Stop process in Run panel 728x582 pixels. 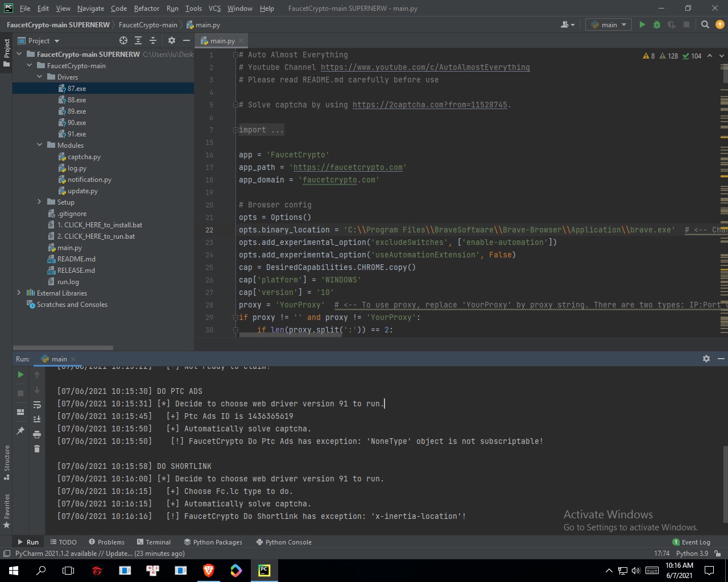point(20,393)
